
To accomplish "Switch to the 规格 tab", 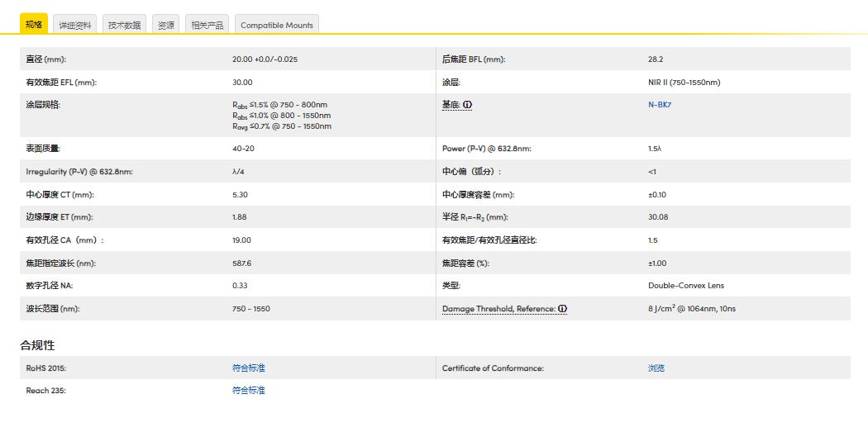I will (x=34, y=25).
